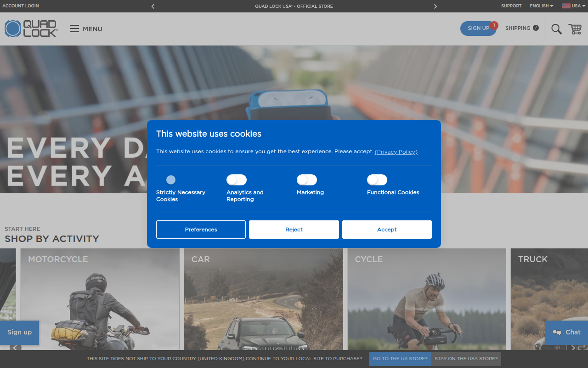Go to next announcement banner arrow
Viewport: 588px width, 368px height.
click(435, 6)
